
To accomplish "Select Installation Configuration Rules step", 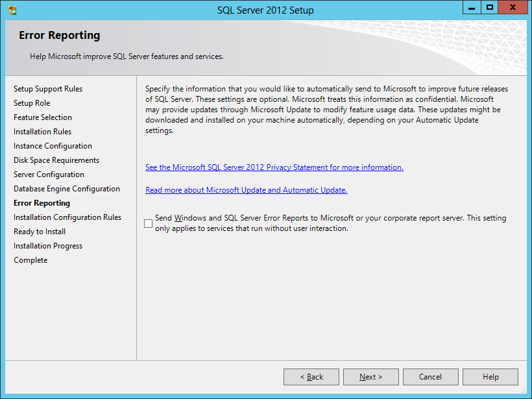I will tap(67, 217).
